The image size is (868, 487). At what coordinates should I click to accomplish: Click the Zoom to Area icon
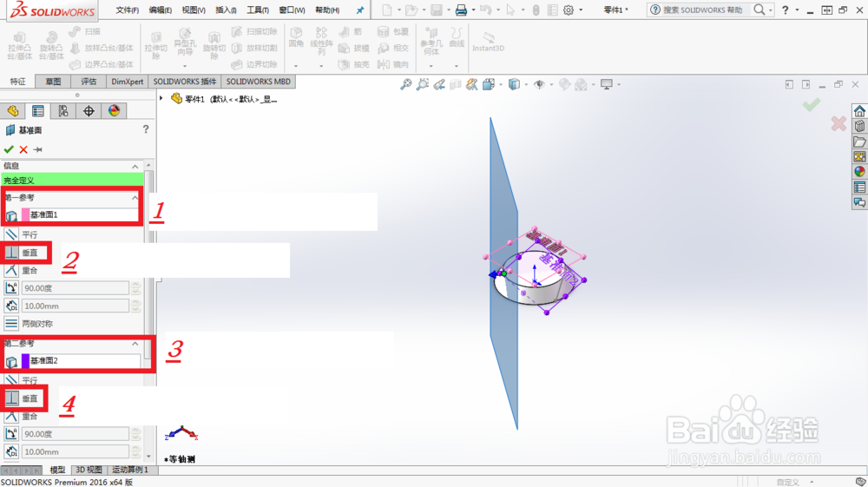point(423,84)
